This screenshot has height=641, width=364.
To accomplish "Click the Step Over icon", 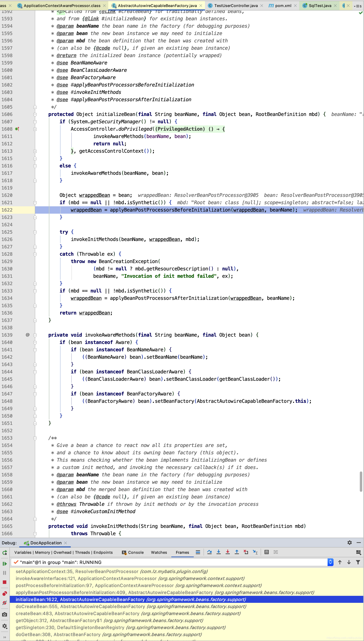I will (x=210, y=552).
